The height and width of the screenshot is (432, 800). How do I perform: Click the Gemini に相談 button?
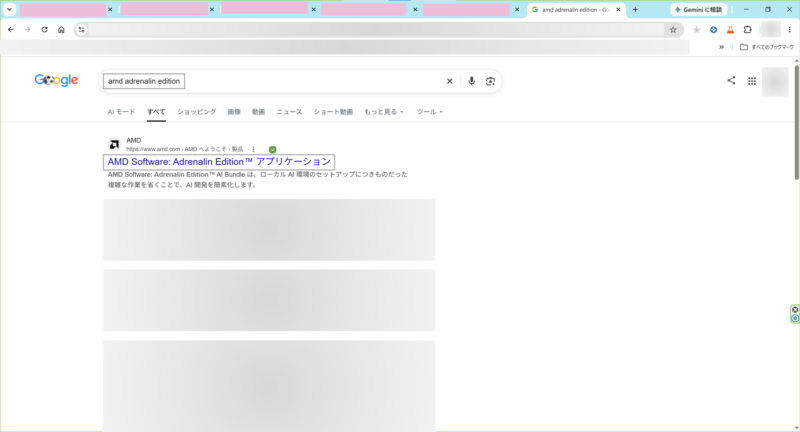coord(698,10)
